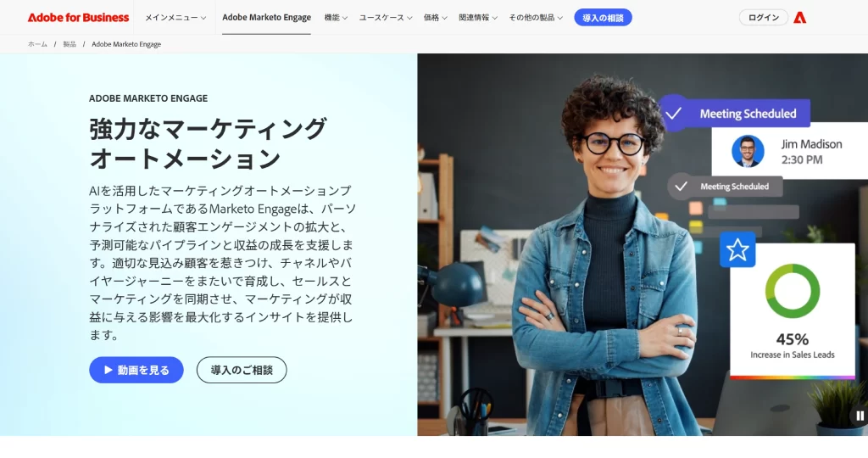Play video with 動画を見る button
868x458 pixels.
[136, 370]
